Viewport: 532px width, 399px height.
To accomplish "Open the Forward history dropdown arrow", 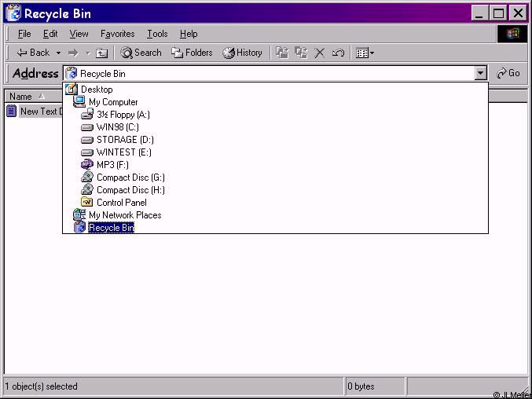I will (x=87, y=53).
